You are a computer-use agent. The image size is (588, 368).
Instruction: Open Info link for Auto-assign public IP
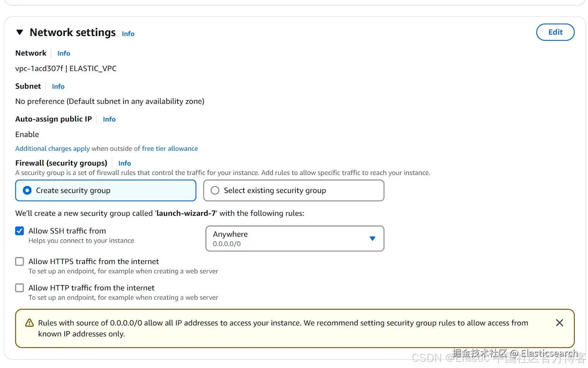109,119
